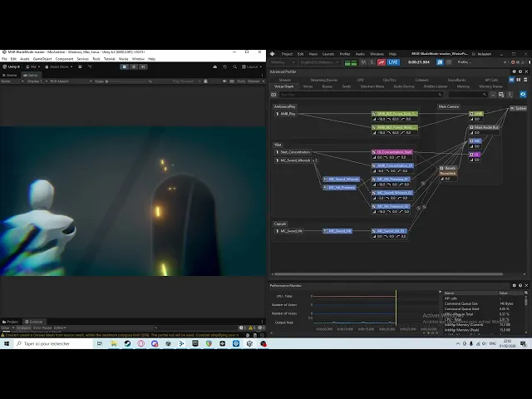Select the Reverb bus node
Viewport: 532px width, 399px height.
pos(448,168)
